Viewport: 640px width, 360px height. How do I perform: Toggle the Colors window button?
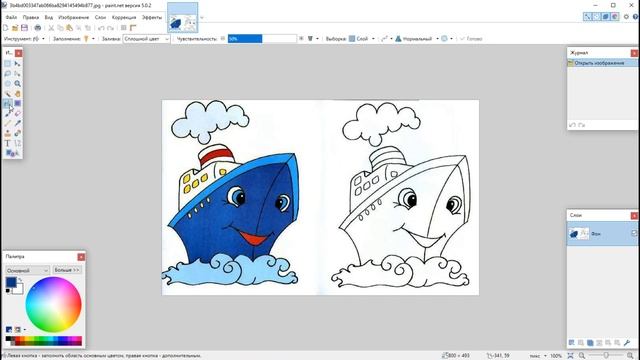615,17
